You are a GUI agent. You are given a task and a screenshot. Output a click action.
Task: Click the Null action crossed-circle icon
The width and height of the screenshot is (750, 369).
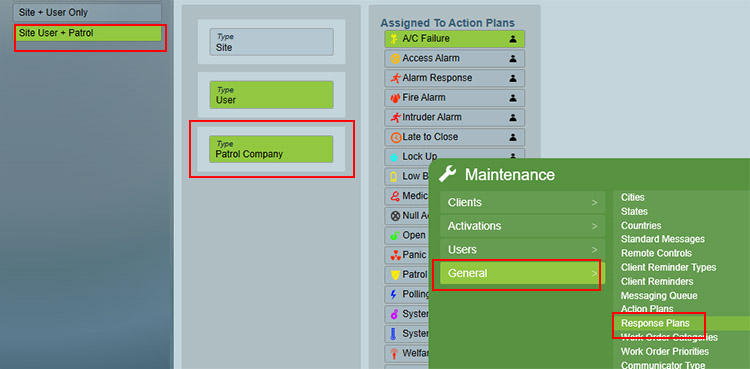(395, 216)
